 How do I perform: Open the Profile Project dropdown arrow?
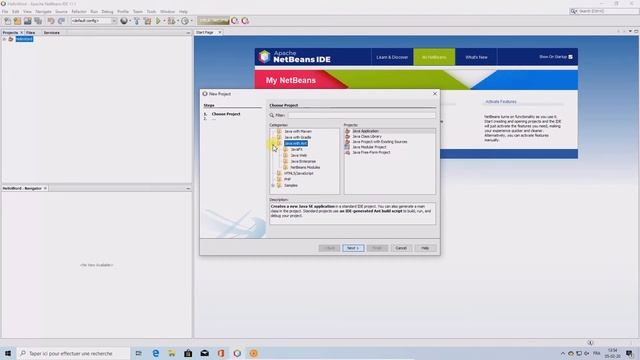pos(191,21)
